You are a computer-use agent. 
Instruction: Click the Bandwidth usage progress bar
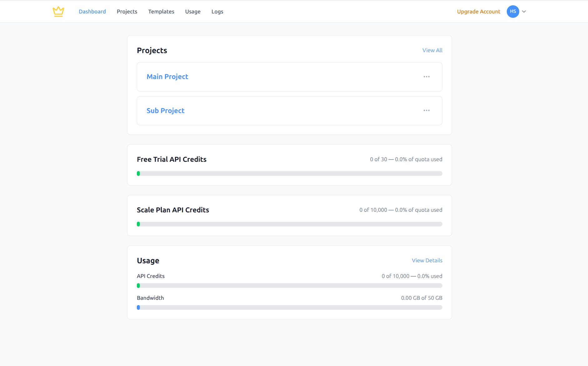pos(289,308)
